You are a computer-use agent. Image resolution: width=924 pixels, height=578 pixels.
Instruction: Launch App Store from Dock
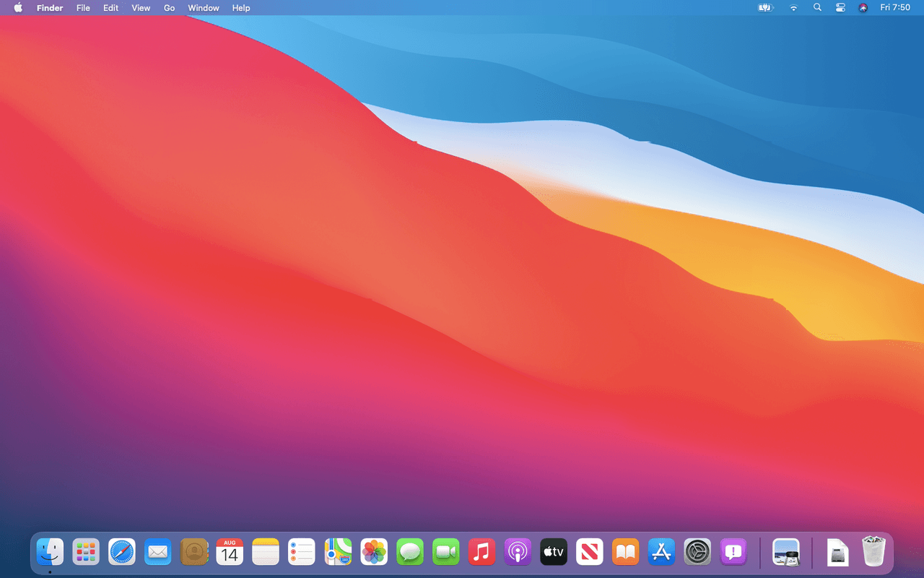[x=662, y=553]
